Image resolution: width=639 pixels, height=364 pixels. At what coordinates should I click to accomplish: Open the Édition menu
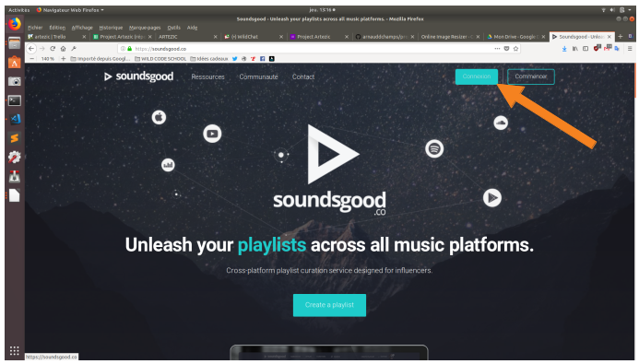[x=57, y=28]
